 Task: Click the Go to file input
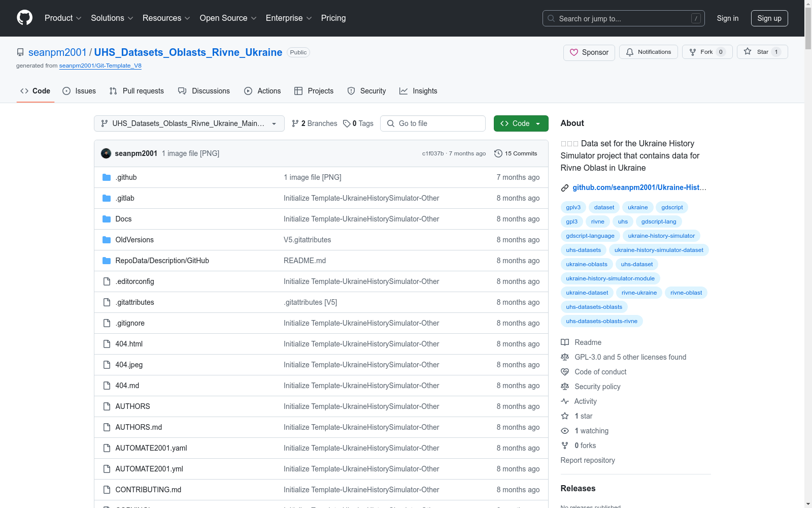coord(433,123)
